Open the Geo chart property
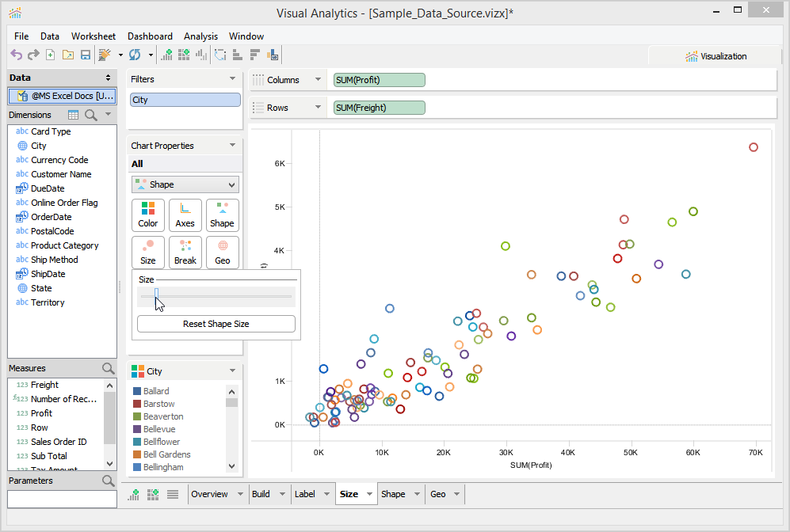 [223, 252]
